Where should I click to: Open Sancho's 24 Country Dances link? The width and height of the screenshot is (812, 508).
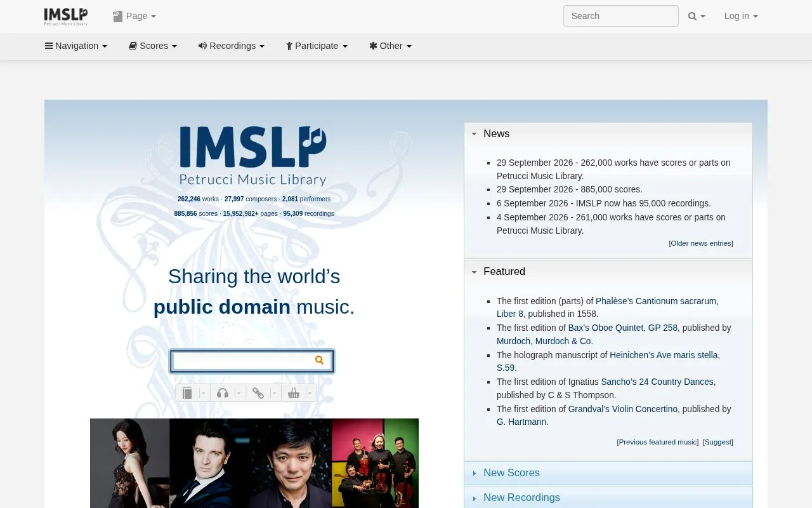point(657,382)
